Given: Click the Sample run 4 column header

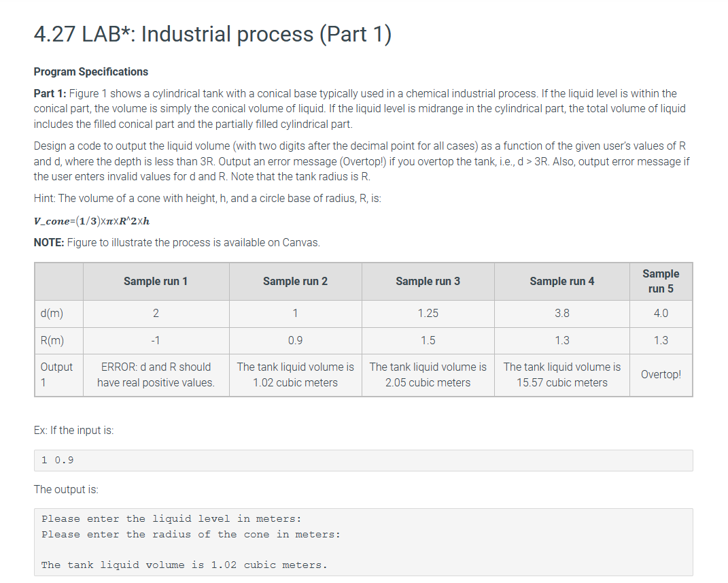Looking at the screenshot, I should (561, 281).
